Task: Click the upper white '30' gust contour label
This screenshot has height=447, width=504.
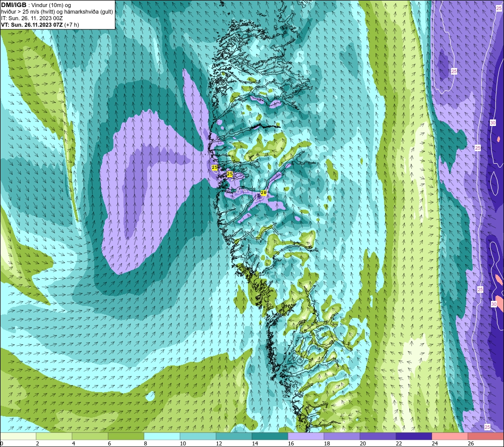Action: point(493,123)
